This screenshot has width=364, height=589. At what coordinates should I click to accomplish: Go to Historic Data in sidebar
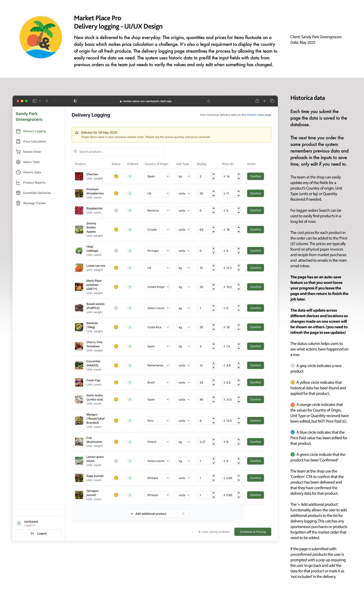point(32,172)
